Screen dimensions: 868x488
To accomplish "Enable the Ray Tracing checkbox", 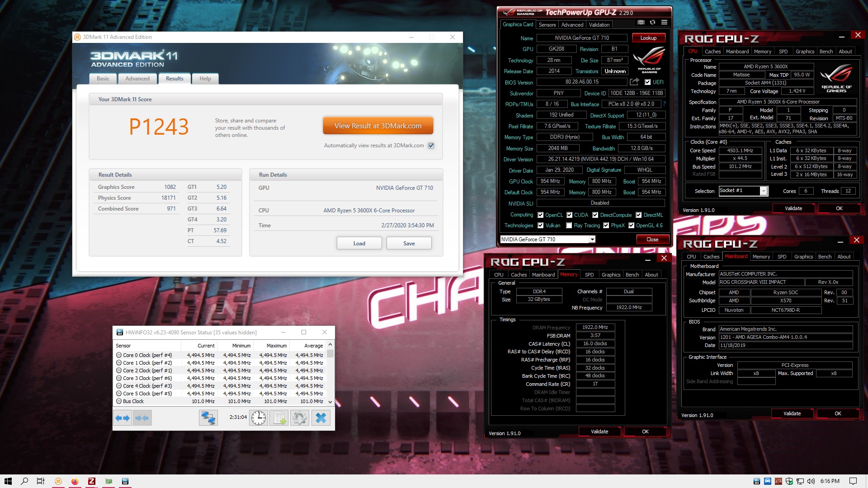I will pos(569,225).
